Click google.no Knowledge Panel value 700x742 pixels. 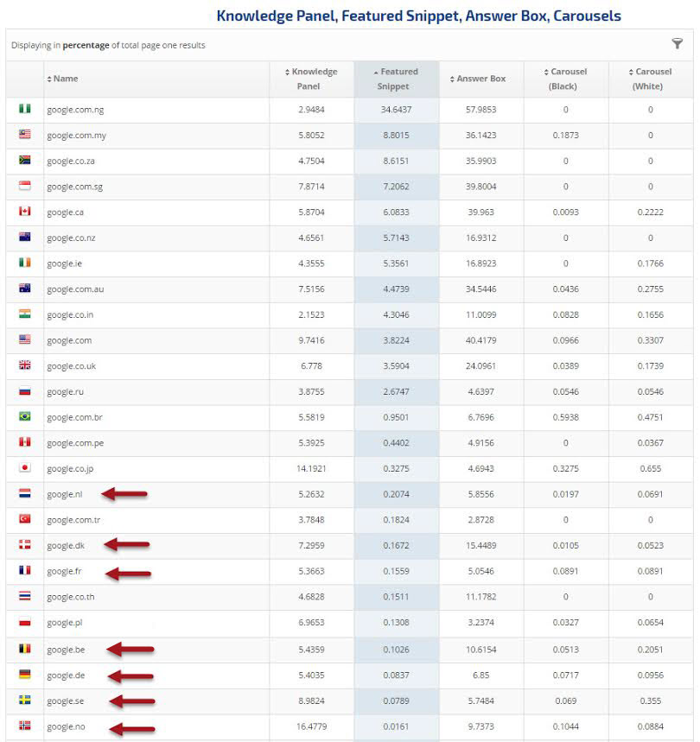(311, 726)
